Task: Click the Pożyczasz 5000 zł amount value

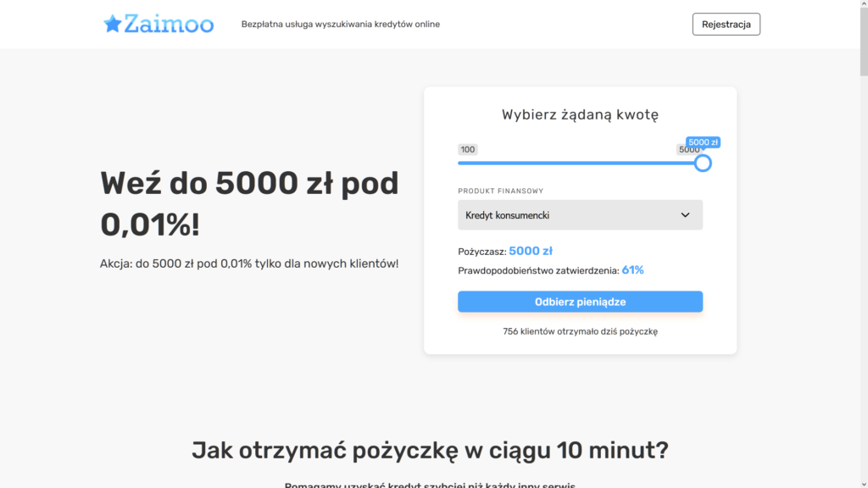Action: [531, 252]
